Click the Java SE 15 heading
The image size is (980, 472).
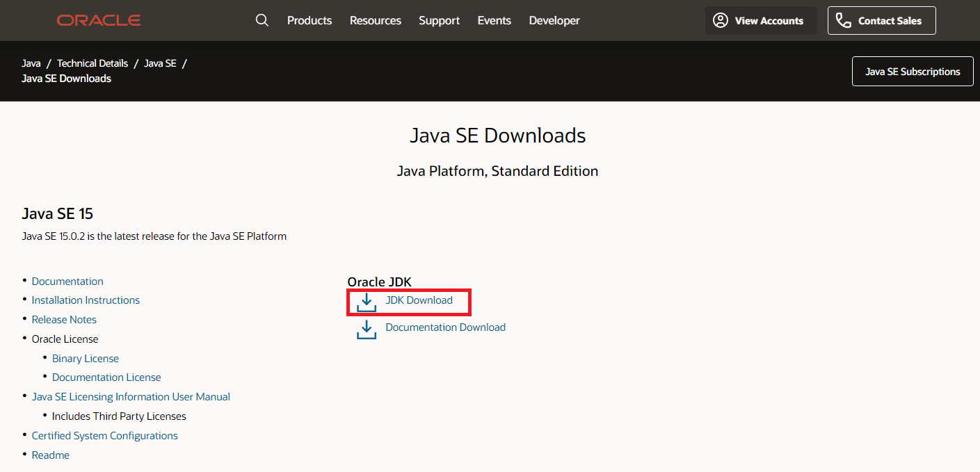pyautogui.click(x=58, y=213)
